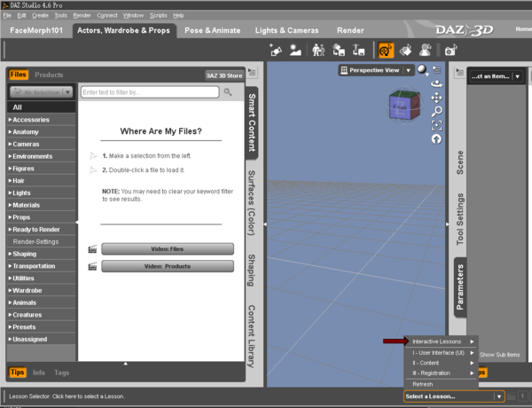Click the sun and landscape environment icon
The image size is (532, 408).
tap(295, 51)
